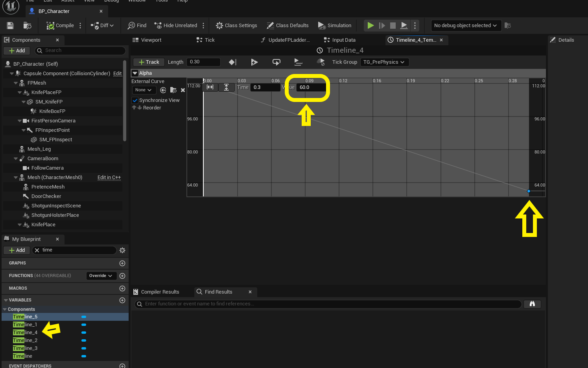Viewport: 588px width, 368px height.
Task: Toggle timeline AutoPlay icon
Action: (254, 62)
